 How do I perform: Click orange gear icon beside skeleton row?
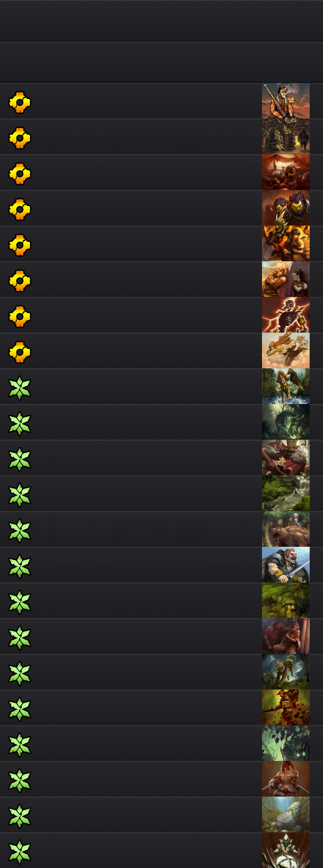(20, 316)
